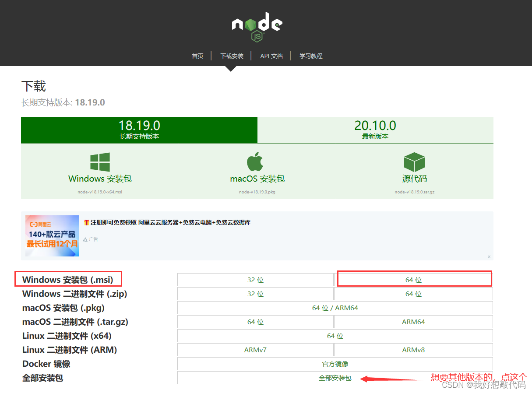Open the 全部安装包 button
Viewport: 532px width, 393px height.
point(335,378)
